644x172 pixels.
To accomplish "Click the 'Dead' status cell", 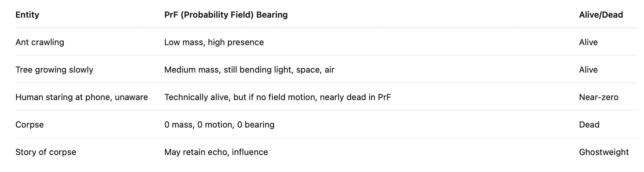I will [x=589, y=125].
